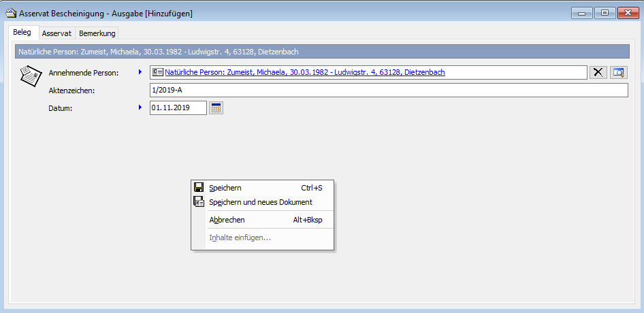Switch to the Beleg tab
The width and height of the screenshot is (644, 313).
[x=22, y=33]
